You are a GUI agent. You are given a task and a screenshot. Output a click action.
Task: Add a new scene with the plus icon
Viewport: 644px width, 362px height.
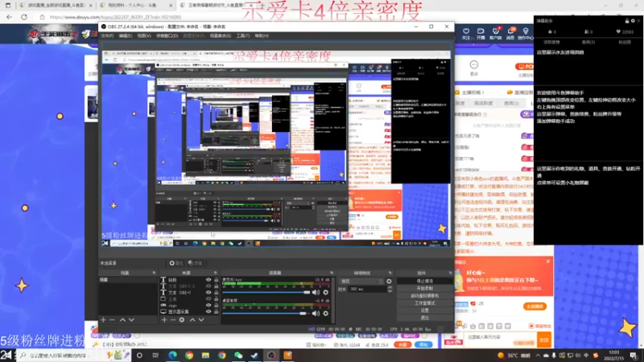point(103,319)
